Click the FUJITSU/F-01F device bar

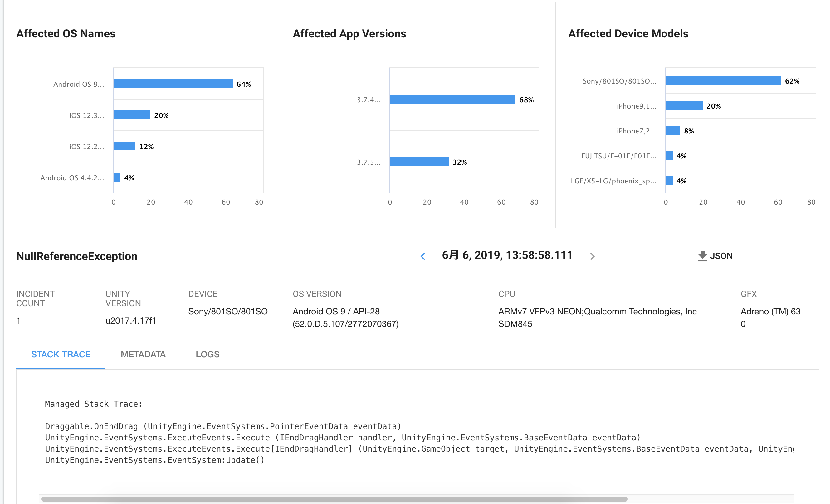click(x=669, y=155)
